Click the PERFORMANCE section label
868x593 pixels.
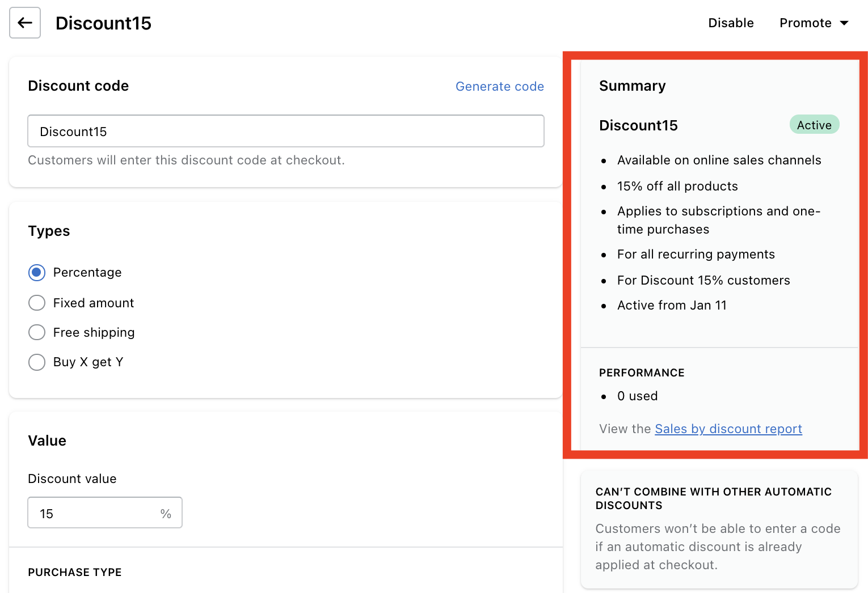click(642, 372)
